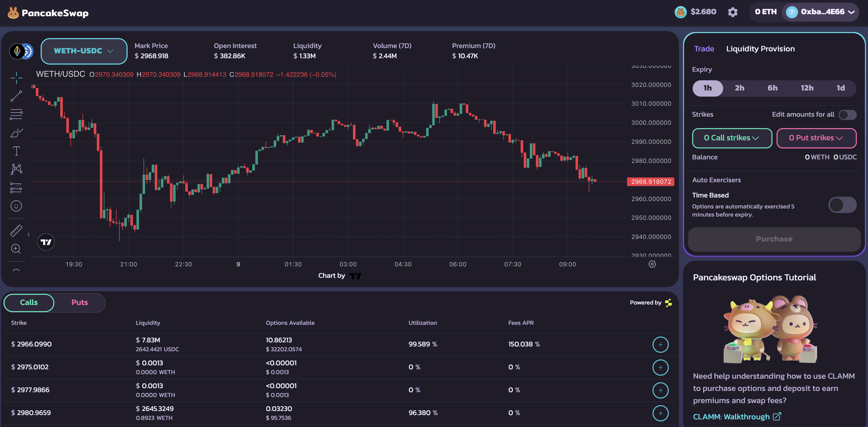Select the 6h expiry option
868x427 pixels.
click(x=772, y=88)
